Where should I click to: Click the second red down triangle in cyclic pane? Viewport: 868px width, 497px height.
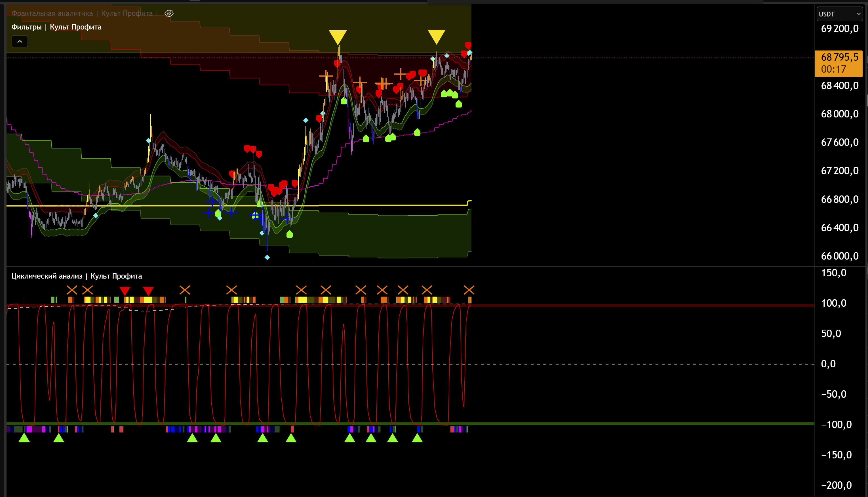[148, 290]
